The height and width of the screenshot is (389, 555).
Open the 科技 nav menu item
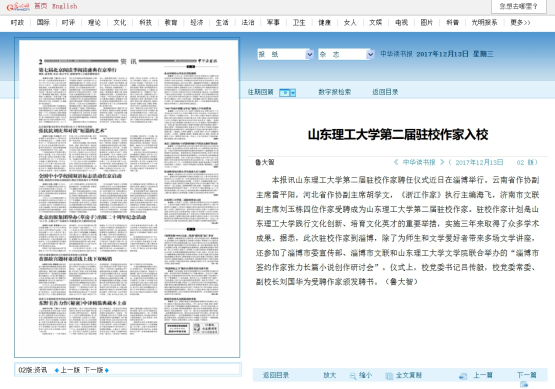tap(145, 23)
